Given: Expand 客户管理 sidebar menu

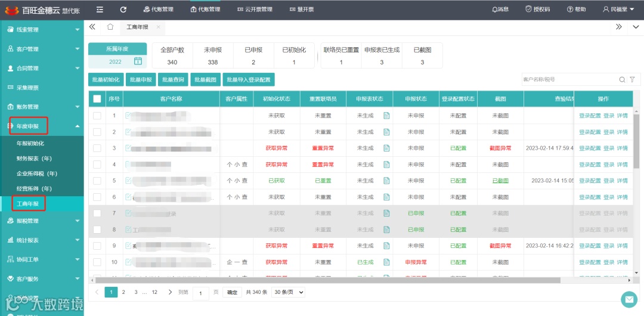Looking at the screenshot, I should 42,49.
